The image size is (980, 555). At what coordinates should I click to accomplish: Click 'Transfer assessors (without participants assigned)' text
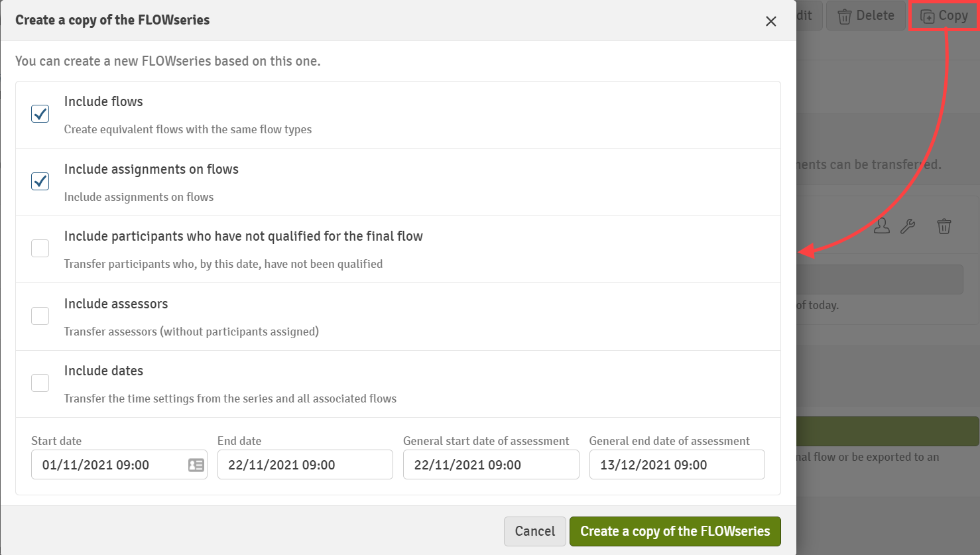point(192,331)
